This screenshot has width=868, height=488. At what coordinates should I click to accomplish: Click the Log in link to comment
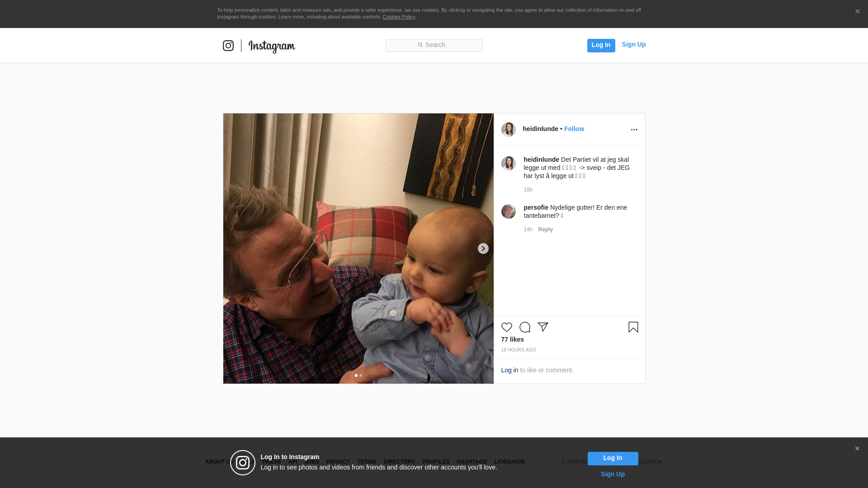point(509,370)
